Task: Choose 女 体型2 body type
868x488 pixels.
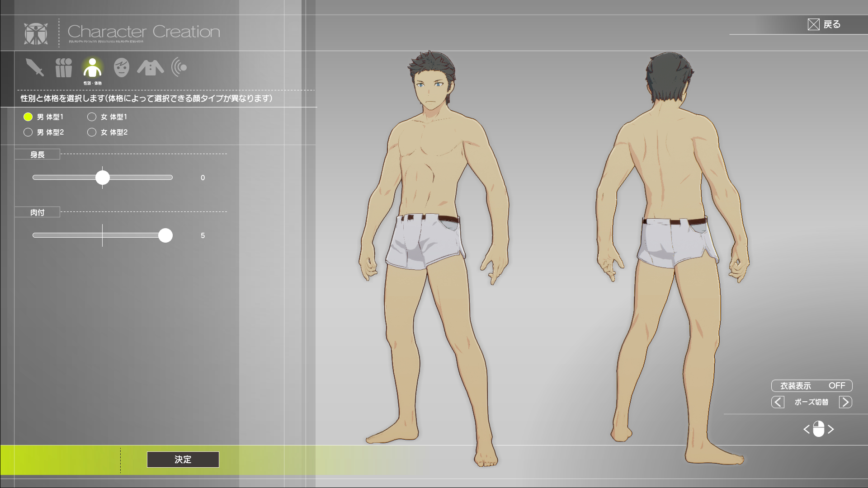Action: click(92, 132)
